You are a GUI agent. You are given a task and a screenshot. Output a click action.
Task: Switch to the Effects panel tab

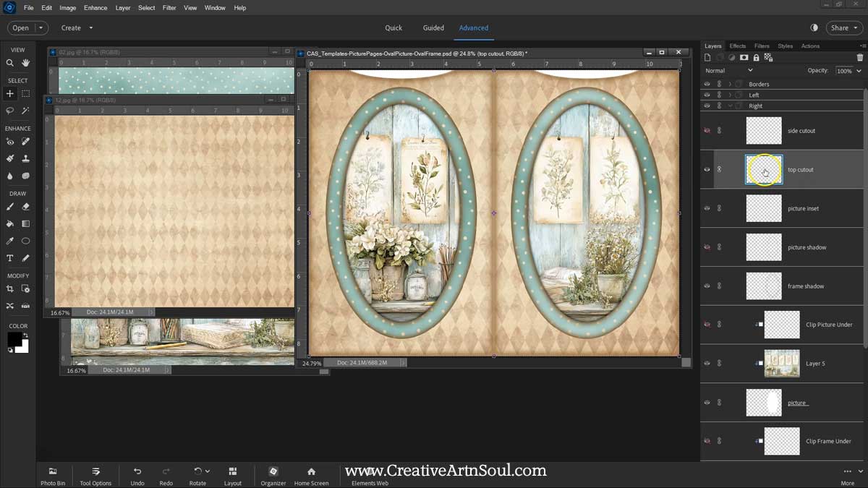pyautogui.click(x=738, y=46)
